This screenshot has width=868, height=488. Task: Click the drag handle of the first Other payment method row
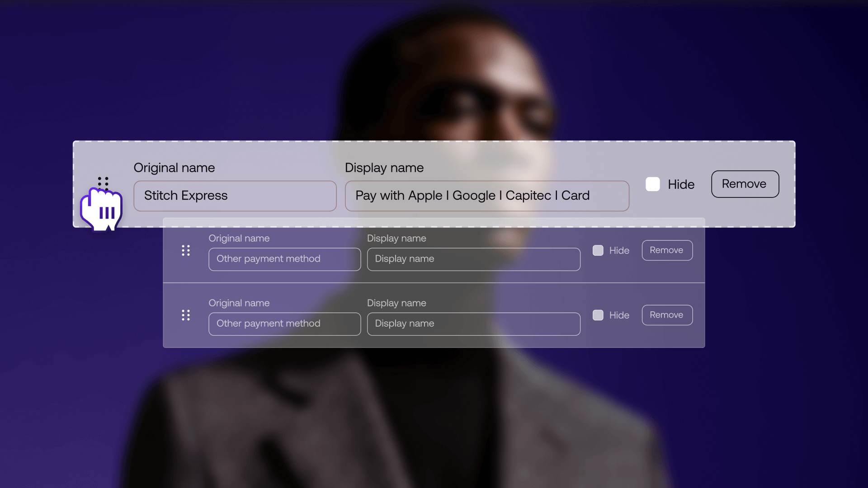click(x=186, y=250)
